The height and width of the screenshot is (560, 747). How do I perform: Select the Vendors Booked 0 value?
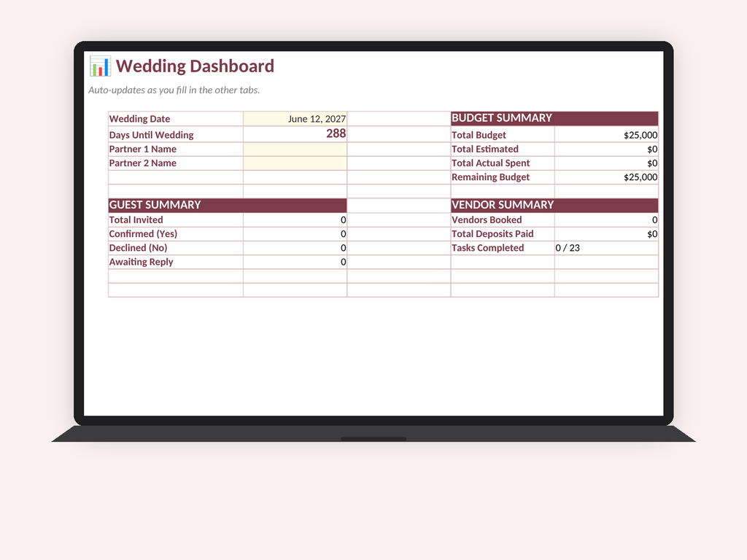(606, 219)
